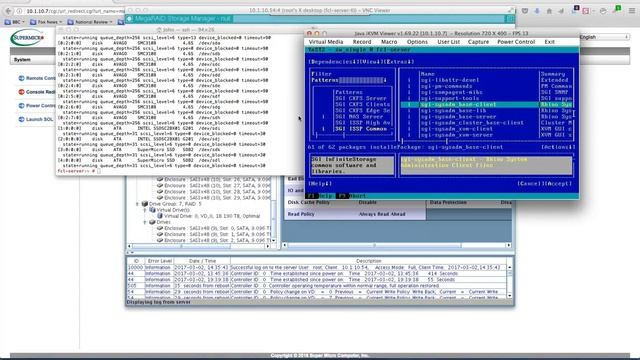Viewport: 640px width, 360px height.
Task: Click the Slot 26 drive icon in tree
Action: coord(160,179)
